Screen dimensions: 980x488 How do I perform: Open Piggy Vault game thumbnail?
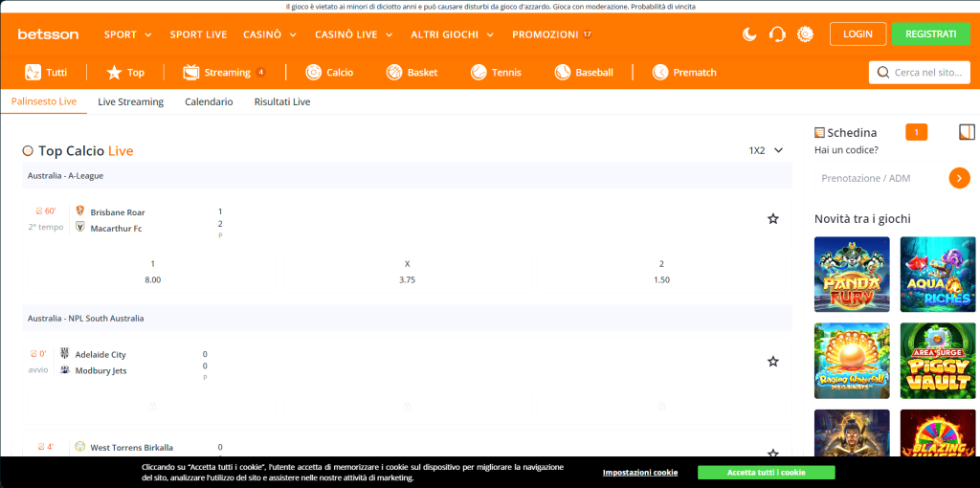[938, 361]
